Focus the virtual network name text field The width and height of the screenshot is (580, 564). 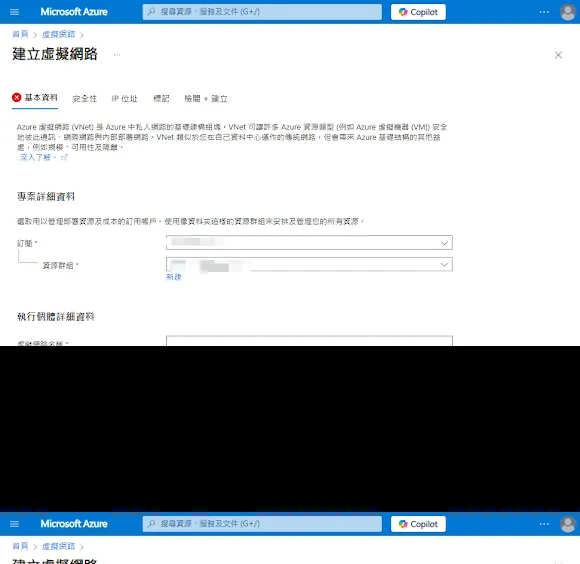tap(309, 341)
